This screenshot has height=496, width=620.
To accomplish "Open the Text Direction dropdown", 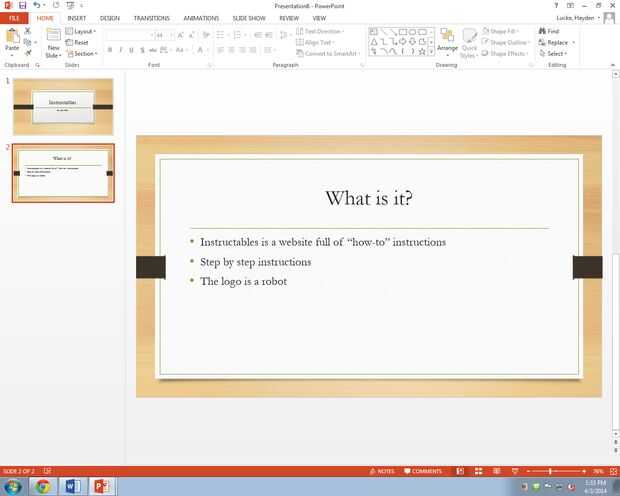I will pos(320,31).
